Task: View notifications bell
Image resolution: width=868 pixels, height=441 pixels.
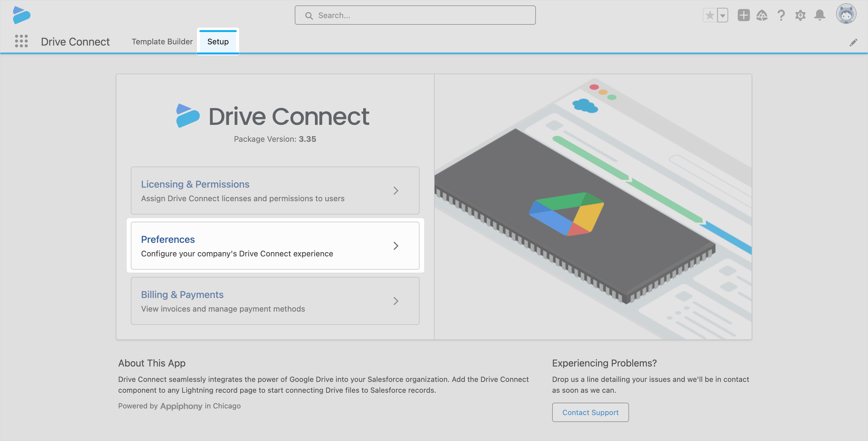Action: [x=820, y=15]
